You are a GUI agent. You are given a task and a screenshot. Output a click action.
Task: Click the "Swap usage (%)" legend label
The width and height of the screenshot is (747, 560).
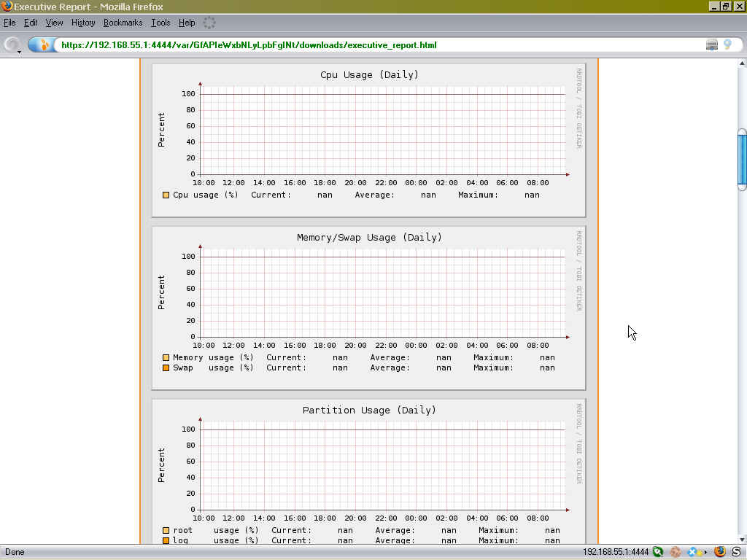coord(213,367)
